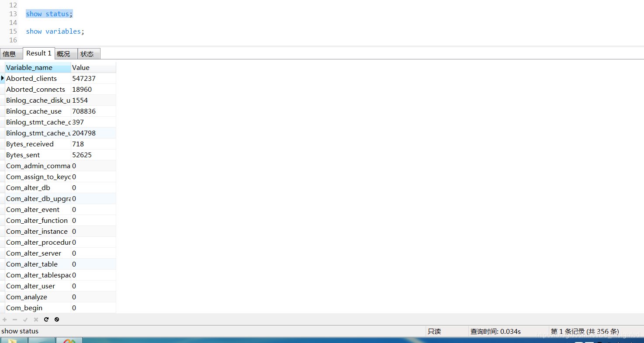644x343 pixels.
Task: Click line number 15 in the gutter
Action: coord(13,31)
